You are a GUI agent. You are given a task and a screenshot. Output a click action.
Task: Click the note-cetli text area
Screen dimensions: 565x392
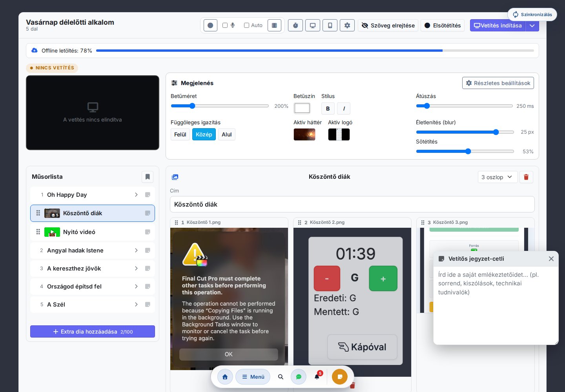(x=496, y=306)
